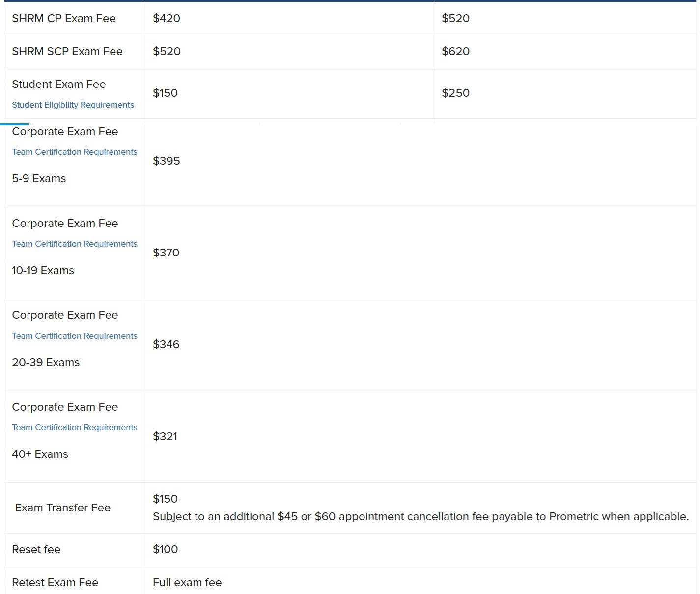Open Team Certification Requirements link for 5-9 Exams
Viewport: 700px width, 594px height.
[75, 152]
